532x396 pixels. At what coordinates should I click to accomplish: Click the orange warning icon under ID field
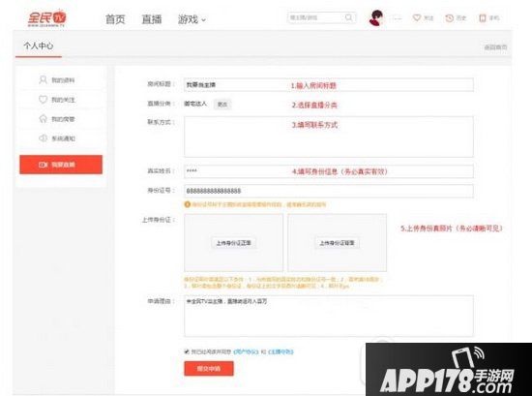[187, 204]
